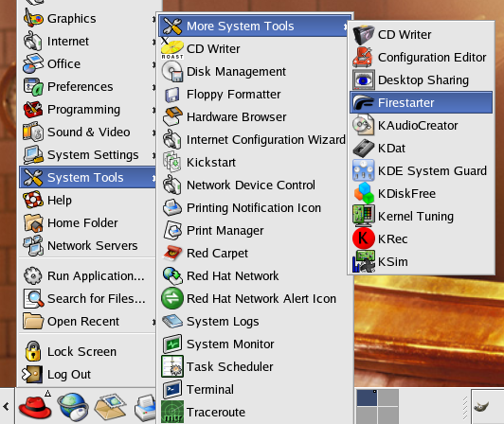Click the System Logs book icon
Screen dimensions: 504x424
tap(172, 321)
